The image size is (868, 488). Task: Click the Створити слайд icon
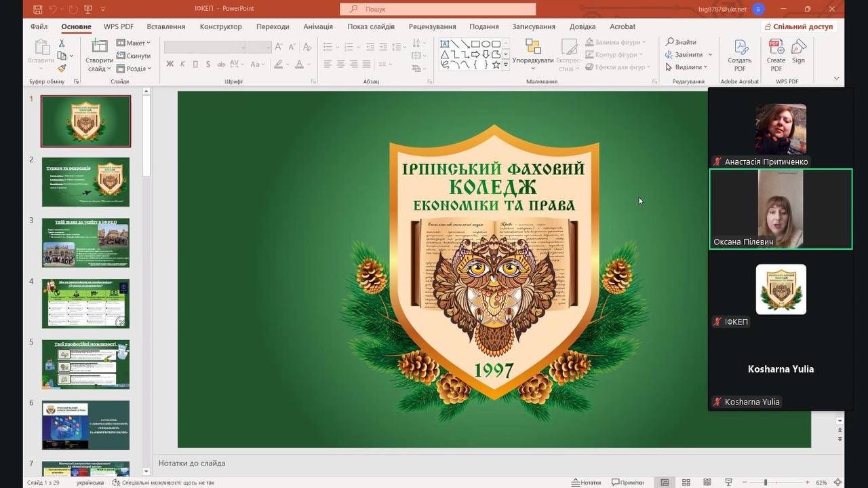point(100,46)
